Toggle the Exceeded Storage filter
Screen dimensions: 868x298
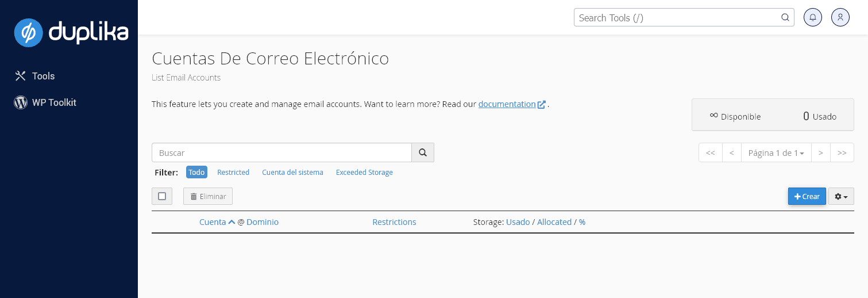[364, 172]
